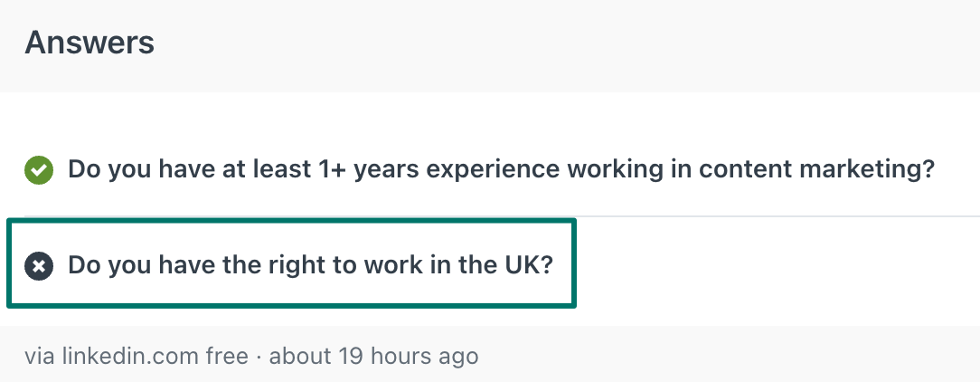Click the dark X-circle icon
This screenshot has width=980, height=382.
tap(39, 266)
